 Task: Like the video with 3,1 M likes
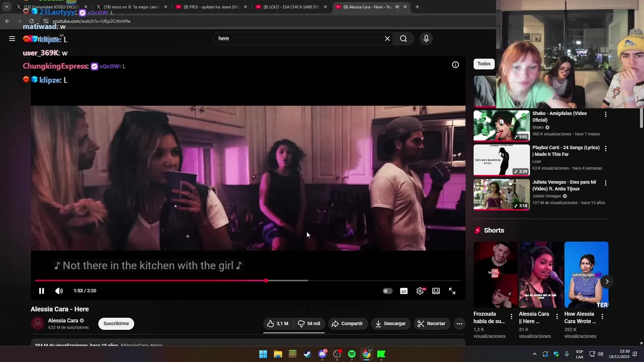coord(277,324)
